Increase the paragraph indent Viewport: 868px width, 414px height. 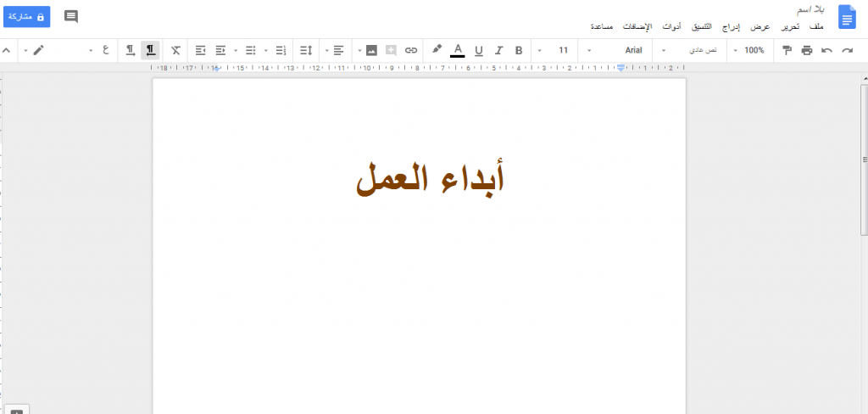[200, 50]
